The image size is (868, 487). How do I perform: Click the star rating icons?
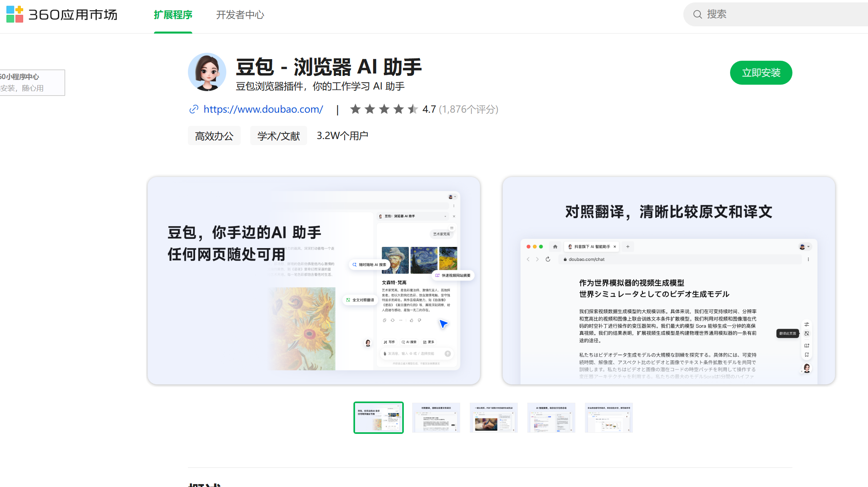(x=384, y=109)
